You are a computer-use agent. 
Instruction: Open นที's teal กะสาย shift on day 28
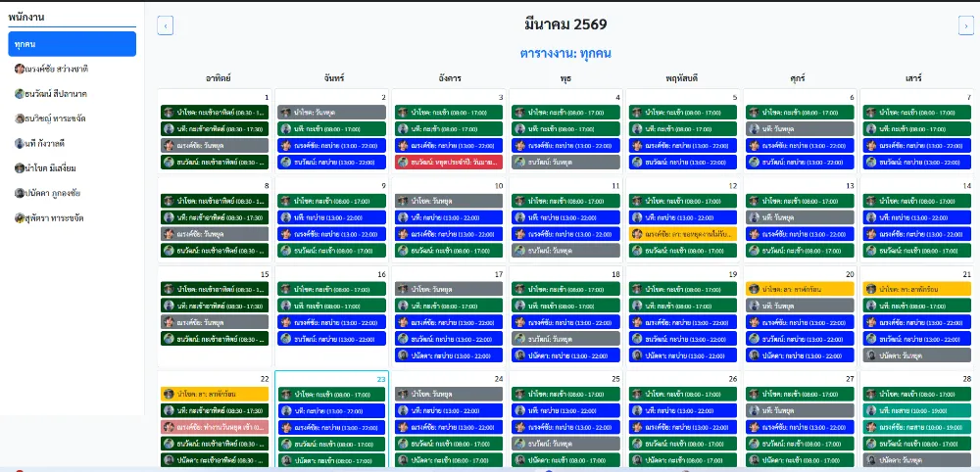point(917,411)
